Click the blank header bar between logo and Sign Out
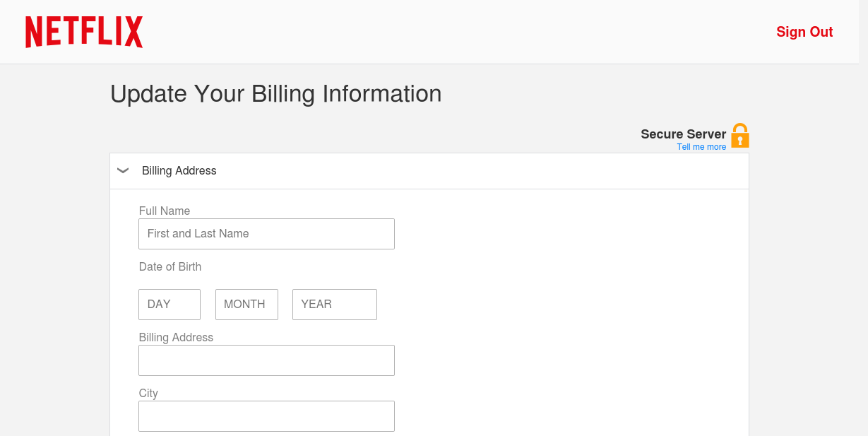Screen dimensions: 868x436 point(459,32)
